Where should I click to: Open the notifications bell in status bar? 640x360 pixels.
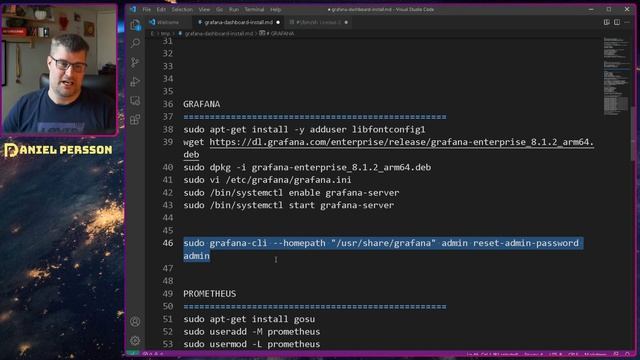pyautogui.click(x=627, y=354)
